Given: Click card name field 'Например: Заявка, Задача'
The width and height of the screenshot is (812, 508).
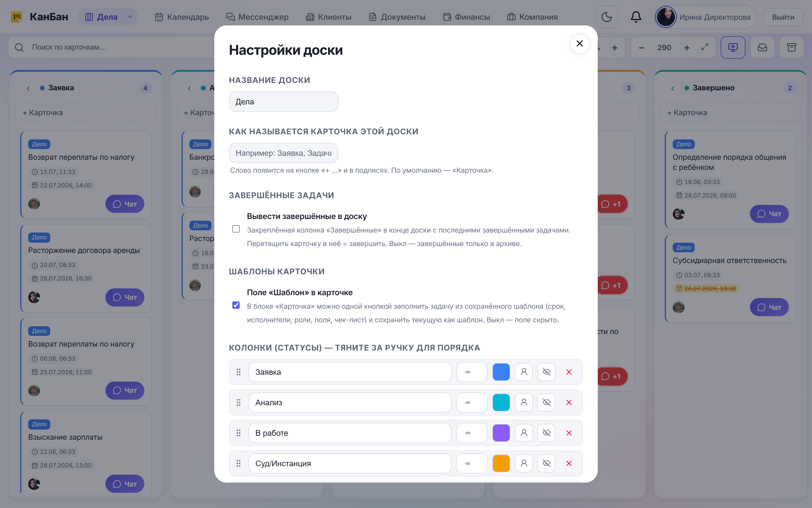Looking at the screenshot, I should 284,153.
